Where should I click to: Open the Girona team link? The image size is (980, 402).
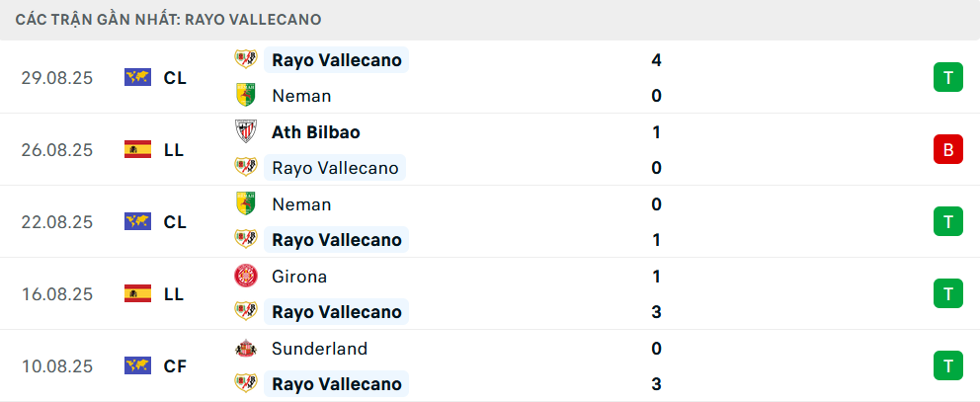tap(299, 277)
